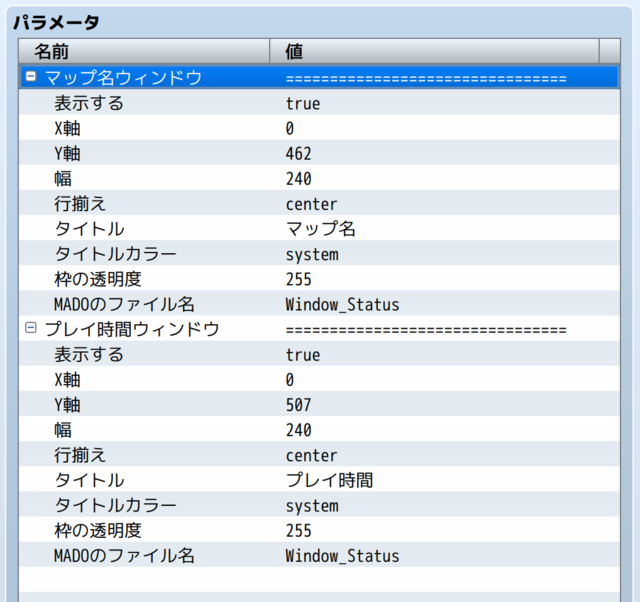Collapse the プレイ時間ウィンドウ group
Image resolution: width=640 pixels, height=602 pixels.
31,328
